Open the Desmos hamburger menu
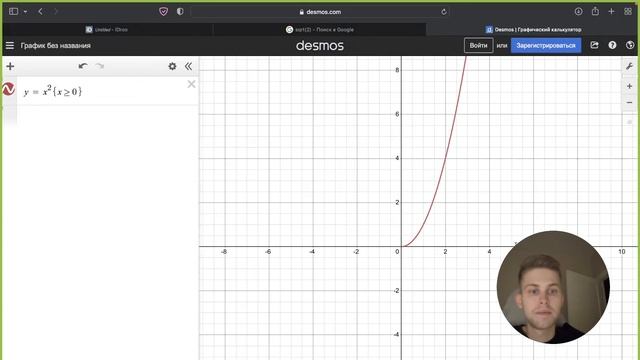 click(x=10, y=45)
